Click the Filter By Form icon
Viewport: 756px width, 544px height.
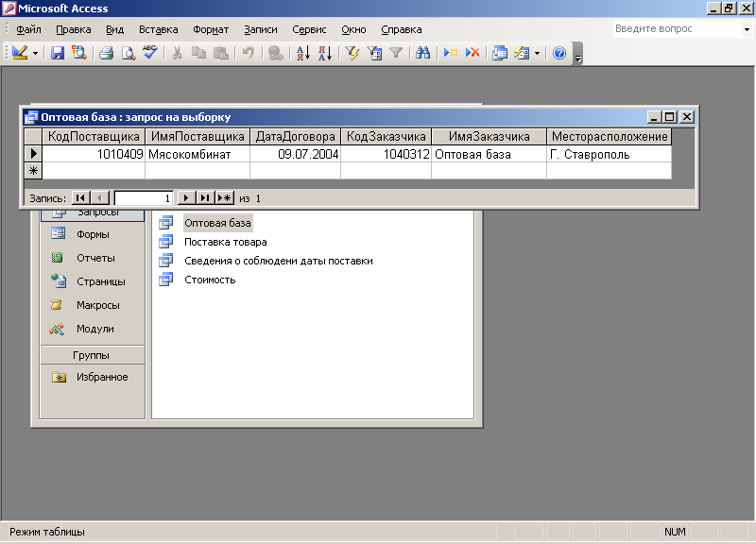point(374,53)
